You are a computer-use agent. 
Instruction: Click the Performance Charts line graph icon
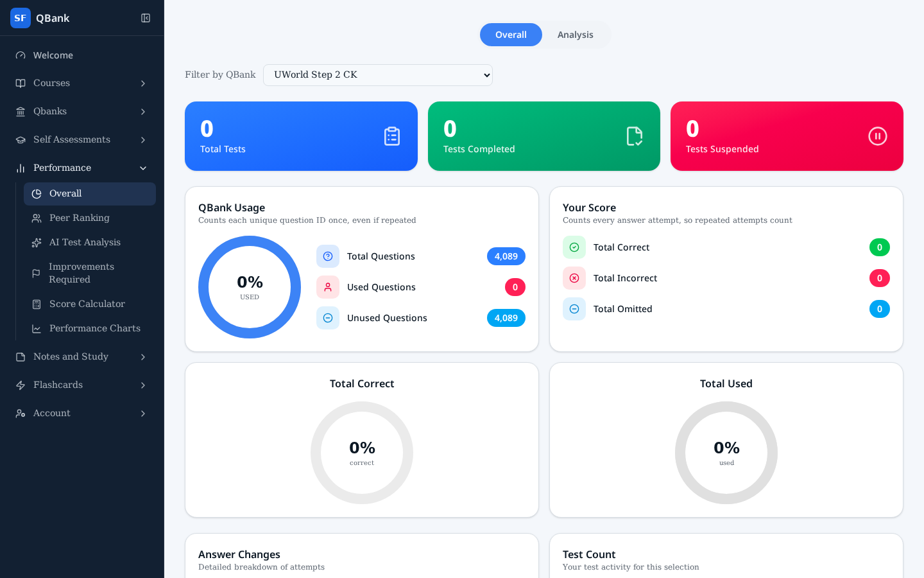tap(37, 329)
